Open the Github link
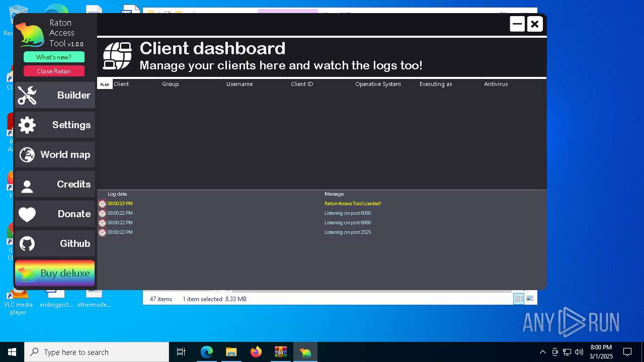 [x=55, y=243]
